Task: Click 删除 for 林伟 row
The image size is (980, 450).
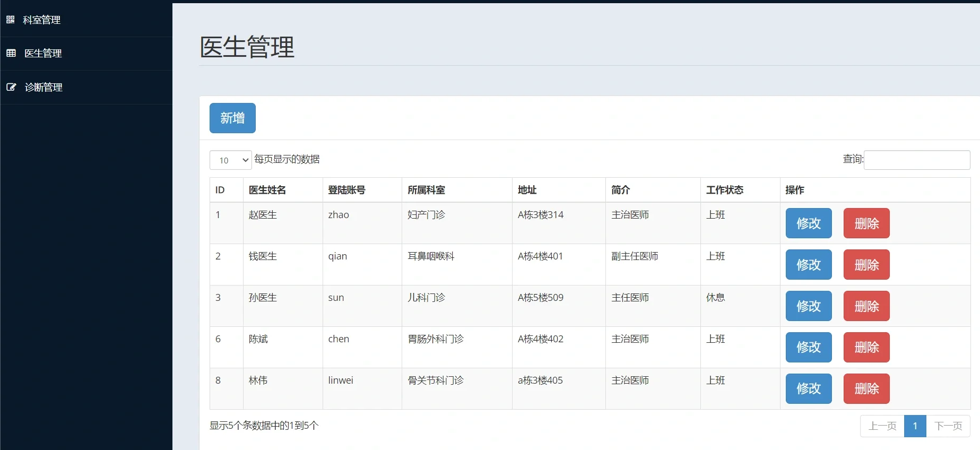Action: pyautogui.click(x=866, y=388)
